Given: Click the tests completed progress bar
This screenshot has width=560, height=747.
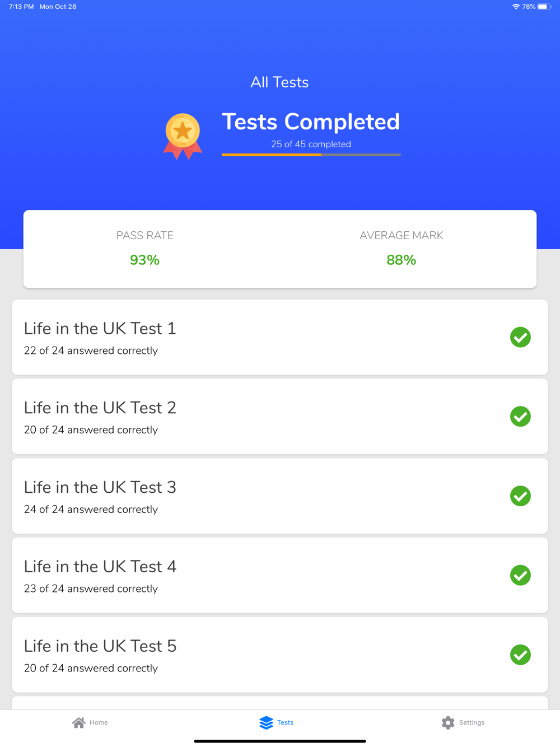Looking at the screenshot, I should (311, 155).
